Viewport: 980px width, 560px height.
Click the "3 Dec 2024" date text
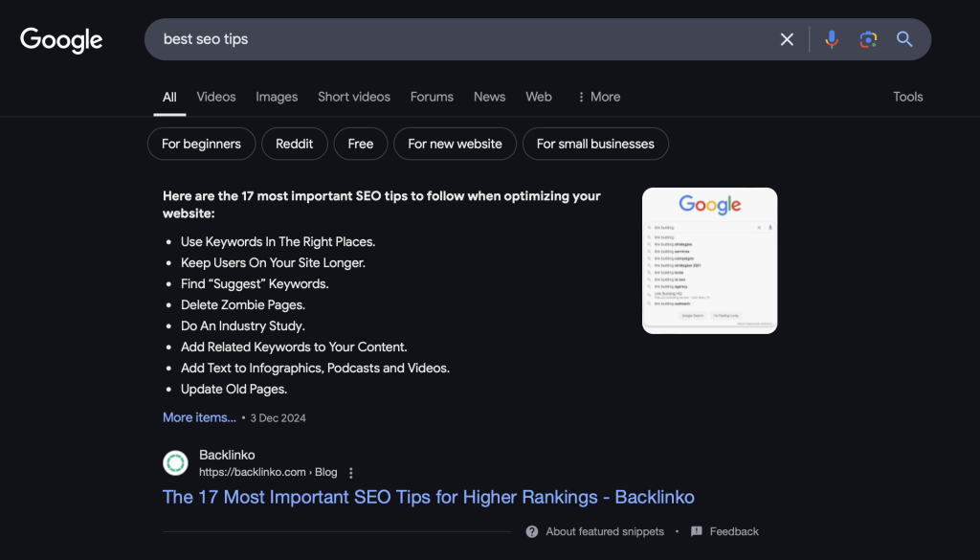tap(278, 418)
